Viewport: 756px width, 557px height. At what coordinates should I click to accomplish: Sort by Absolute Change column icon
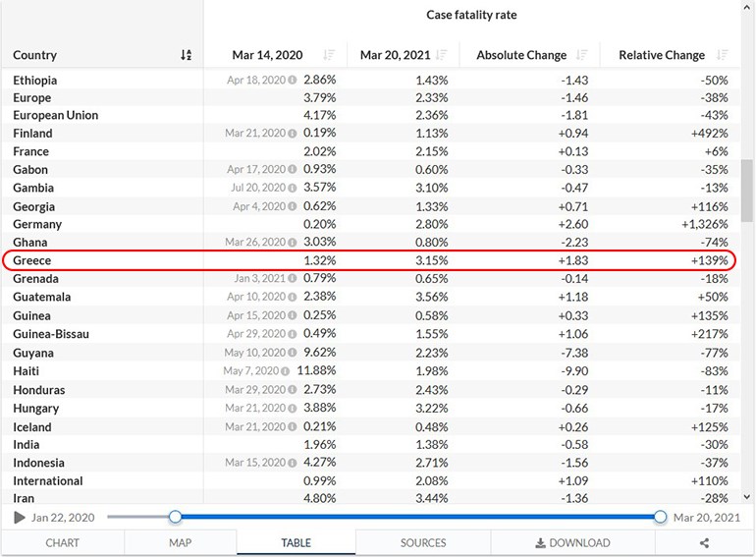point(582,56)
